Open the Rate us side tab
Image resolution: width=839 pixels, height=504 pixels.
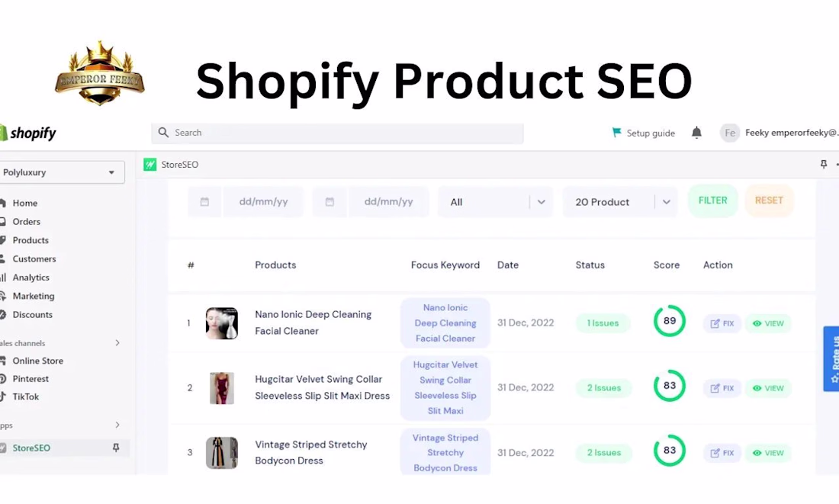[831, 359]
